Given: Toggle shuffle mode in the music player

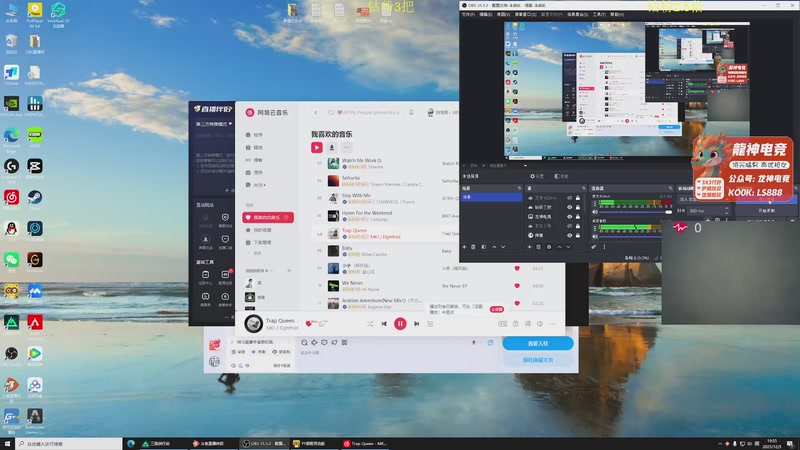Looking at the screenshot, I should point(370,323).
